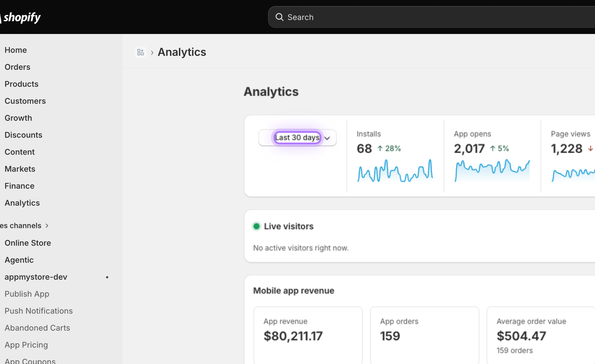Click the Mobile app revenue heading
The width and height of the screenshot is (595, 364).
[294, 291]
